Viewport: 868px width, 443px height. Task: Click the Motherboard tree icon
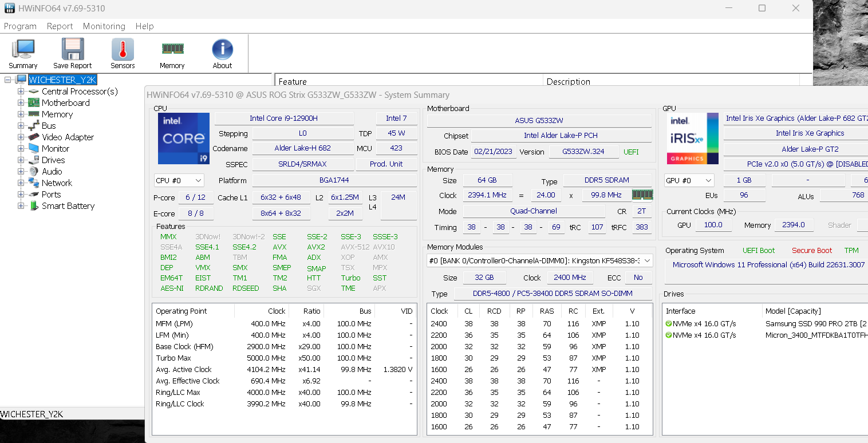(x=34, y=103)
